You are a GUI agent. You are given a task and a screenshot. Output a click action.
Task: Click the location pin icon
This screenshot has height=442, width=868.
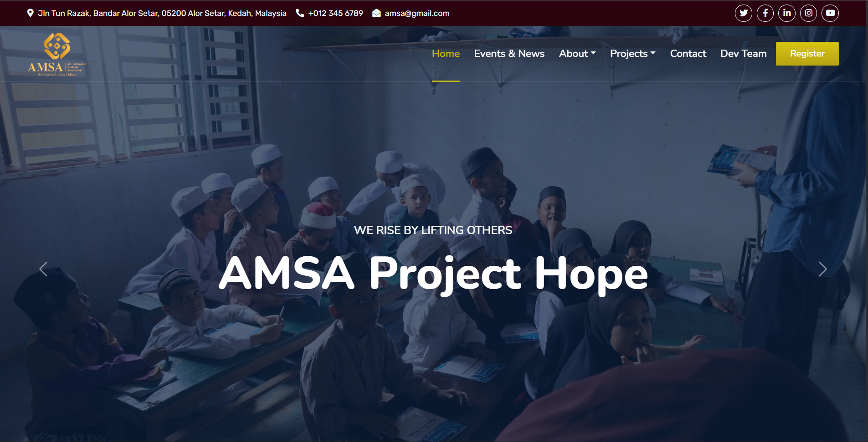[30, 13]
